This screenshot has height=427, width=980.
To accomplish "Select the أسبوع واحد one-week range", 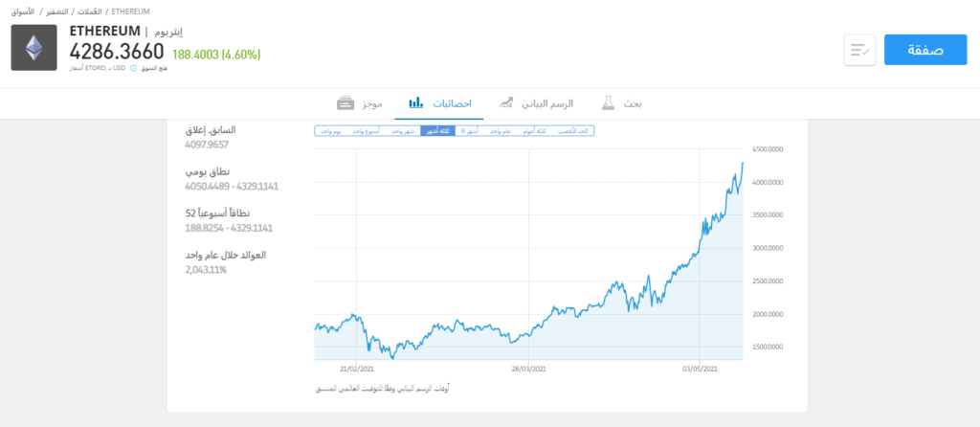I will pos(366,131).
